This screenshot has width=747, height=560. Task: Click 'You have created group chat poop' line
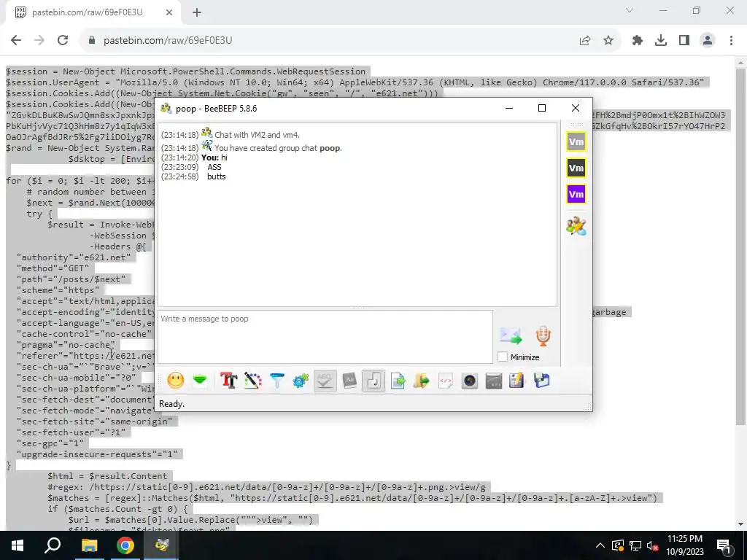point(278,148)
